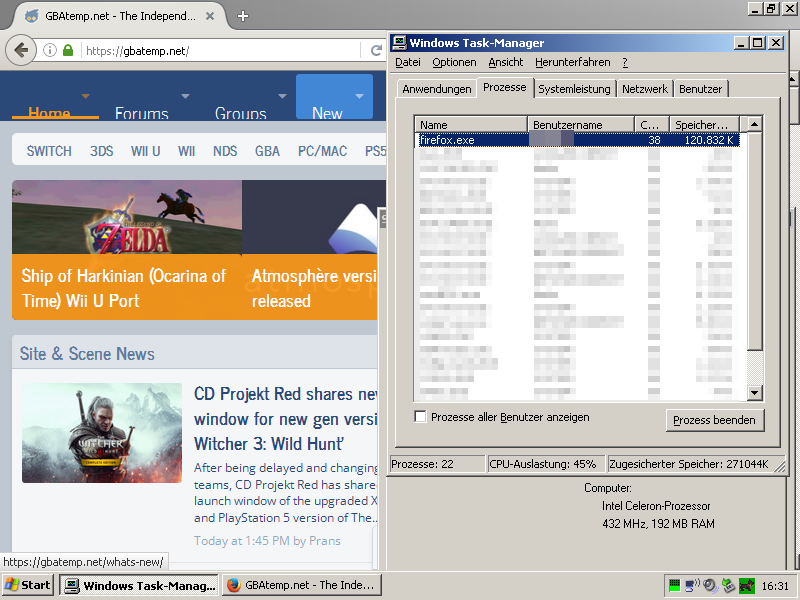This screenshot has width=800, height=600.
Task: Open the Herunterfahren menu
Action: tap(572, 62)
